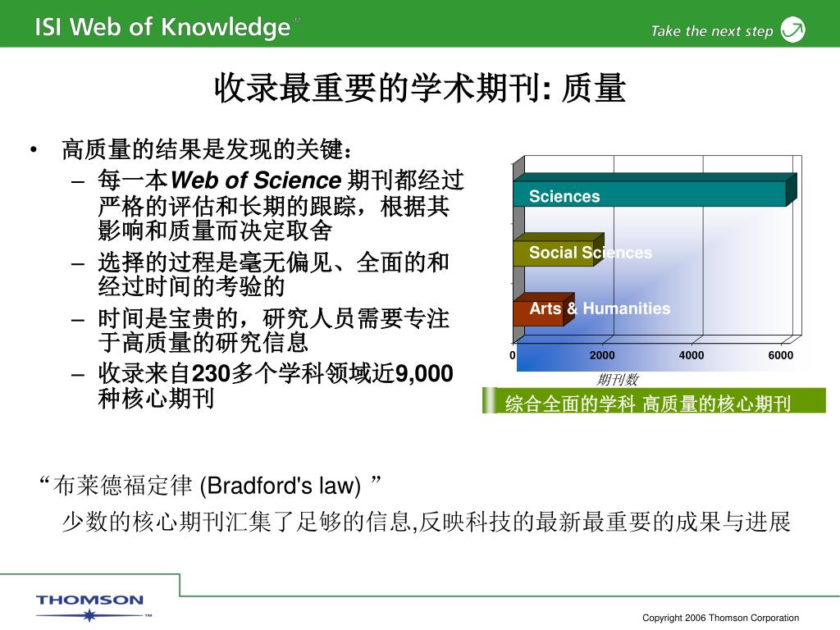Click the sentence starting 少数的核心期刊汇集了
Image resolution: width=840 pixels, height=630 pixels.
click(426, 521)
